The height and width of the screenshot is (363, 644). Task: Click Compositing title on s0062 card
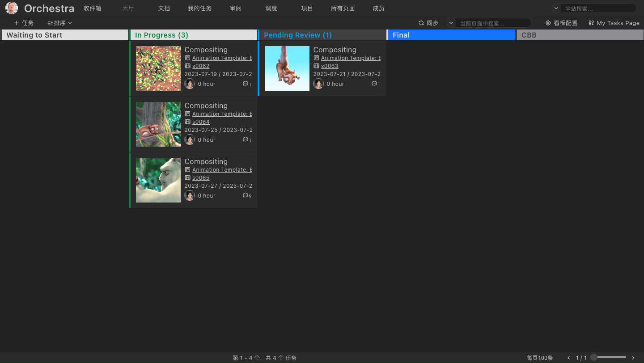pos(206,50)
